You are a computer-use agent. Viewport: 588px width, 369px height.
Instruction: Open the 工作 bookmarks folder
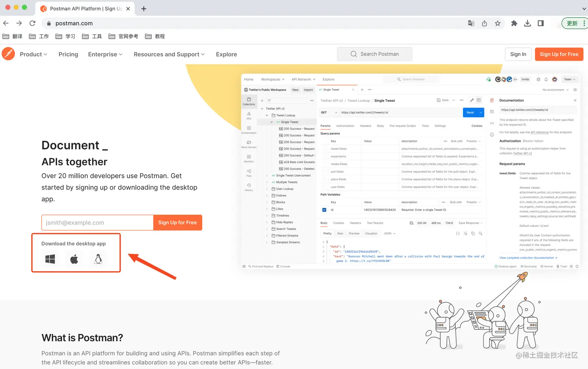click(x=39, y=37)
